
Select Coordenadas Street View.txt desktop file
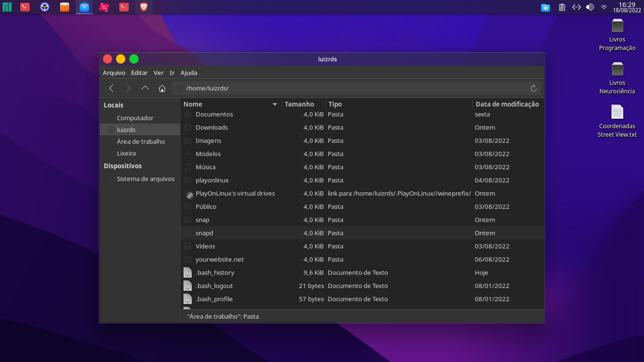[x=617, y=121]
